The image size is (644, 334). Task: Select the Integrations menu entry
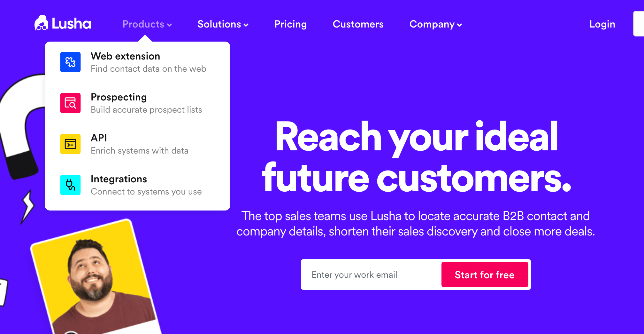pos(119,179)
